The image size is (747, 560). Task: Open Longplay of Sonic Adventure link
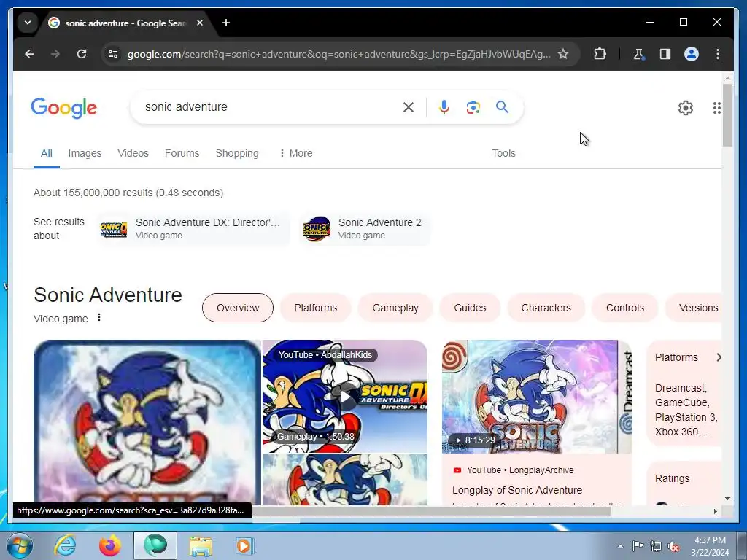tap(517, 490)
